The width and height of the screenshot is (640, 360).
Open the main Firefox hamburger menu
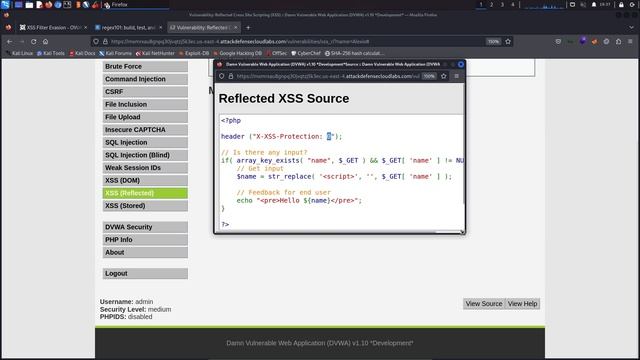pos(630,42)
